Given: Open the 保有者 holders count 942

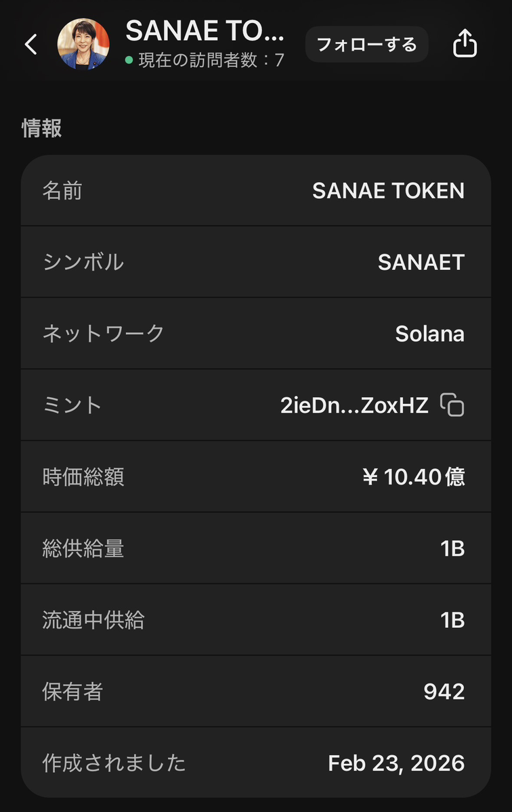Looking at the screenshot, I should click(444, 692).
